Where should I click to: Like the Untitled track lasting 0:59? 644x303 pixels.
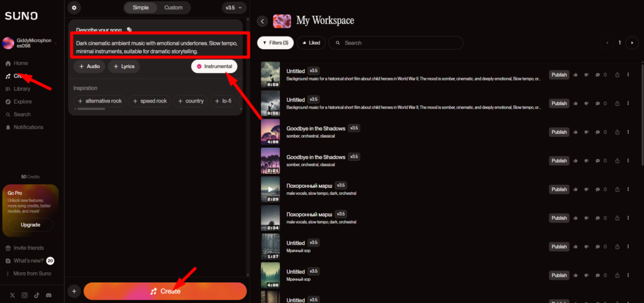[x=575, y=75]
